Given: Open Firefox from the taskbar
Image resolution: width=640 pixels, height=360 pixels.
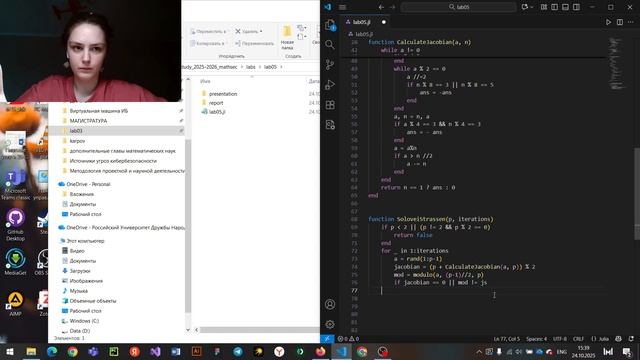Looking at the screenshot, I should (x=320, y=352).
